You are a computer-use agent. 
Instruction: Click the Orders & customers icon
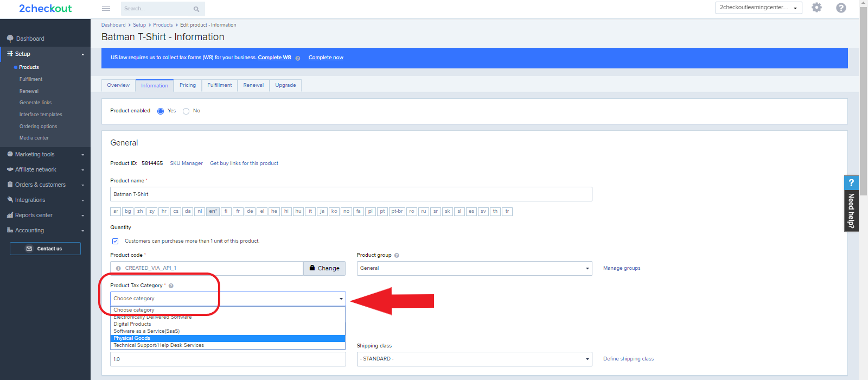click(x=10, y=185)
